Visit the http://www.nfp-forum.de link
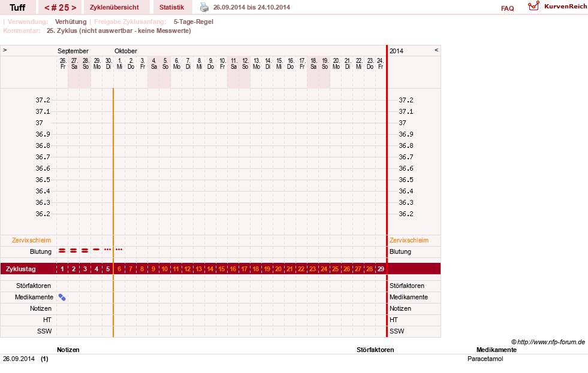The height and width of the screenshot is (373, 588). (551, 342)
